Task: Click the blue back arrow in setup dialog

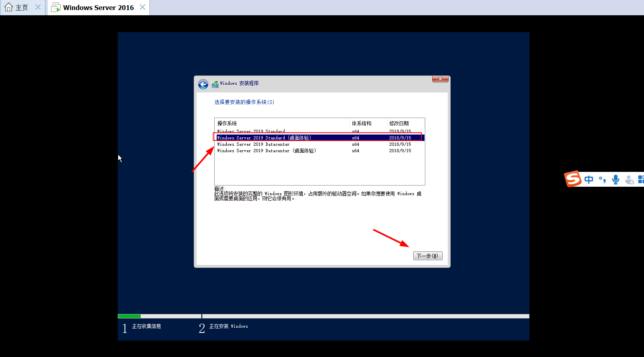Action: [x=203, y=84]
